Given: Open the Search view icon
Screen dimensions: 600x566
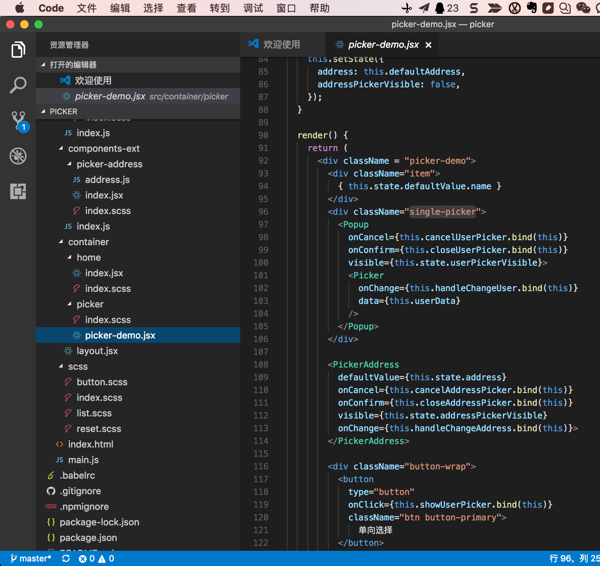Looking at the screenshot, I should pyautogui.click(x=18, y=86).
